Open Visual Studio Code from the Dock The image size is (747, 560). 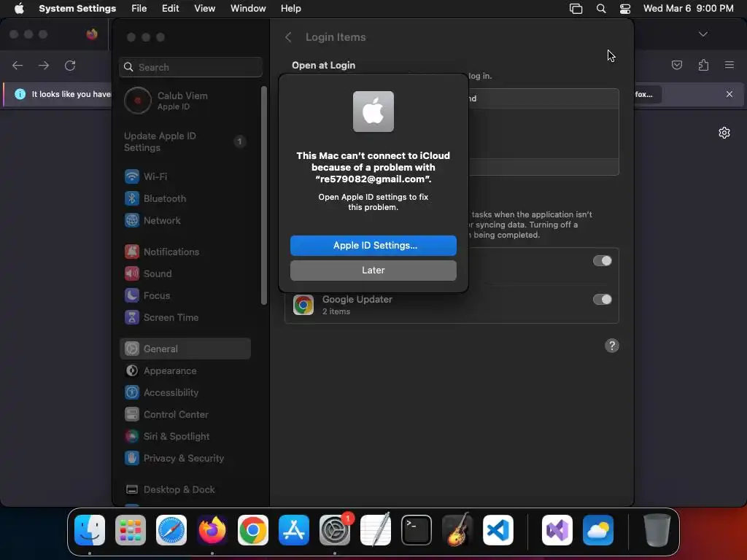tap(498, 530)
